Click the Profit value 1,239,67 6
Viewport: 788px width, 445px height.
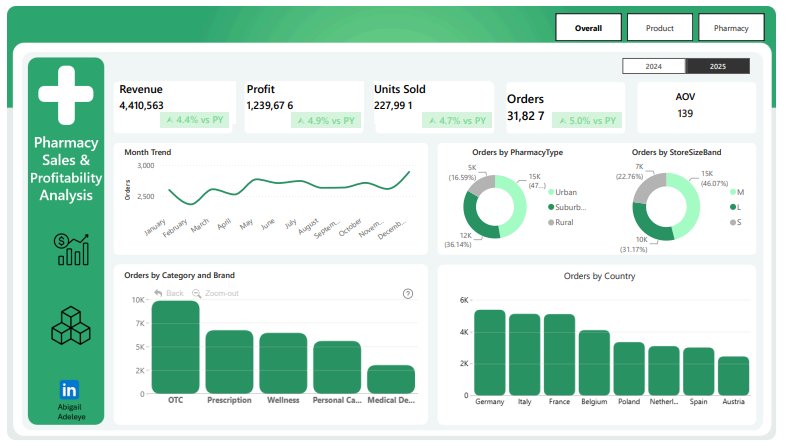click(270, 106)
